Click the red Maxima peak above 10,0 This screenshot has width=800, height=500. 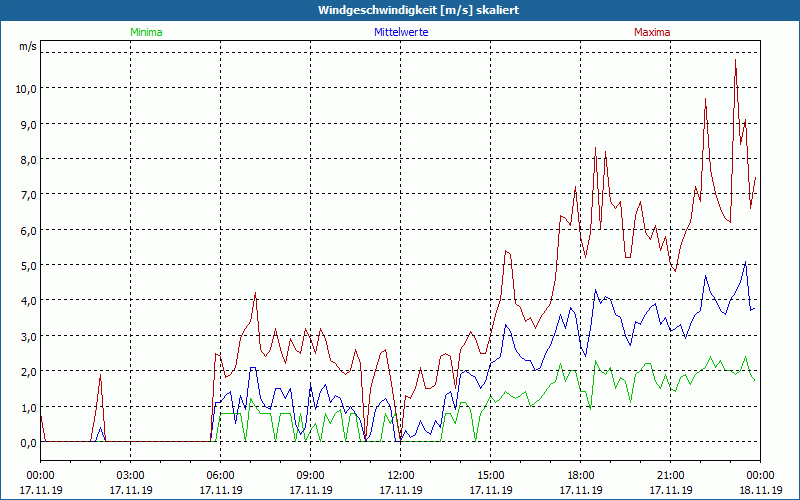(x=735, y=60)
